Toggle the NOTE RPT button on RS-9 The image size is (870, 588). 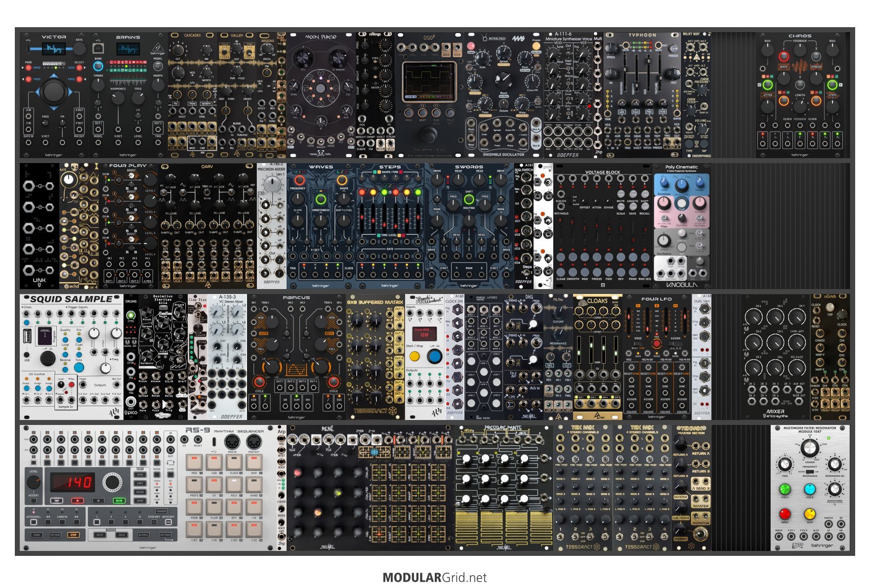click(168, 522)
